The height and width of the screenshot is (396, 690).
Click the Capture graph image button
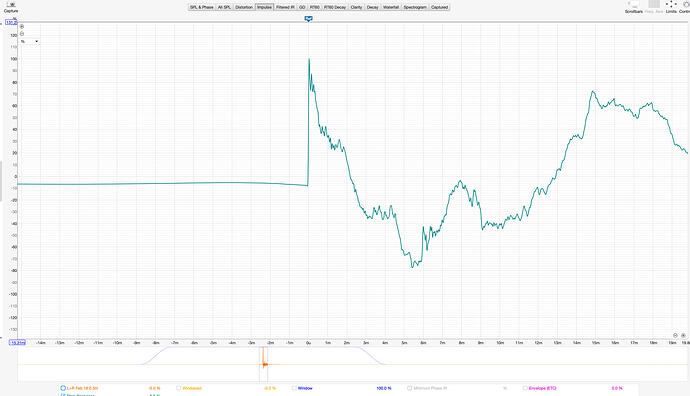click(11, 7)
